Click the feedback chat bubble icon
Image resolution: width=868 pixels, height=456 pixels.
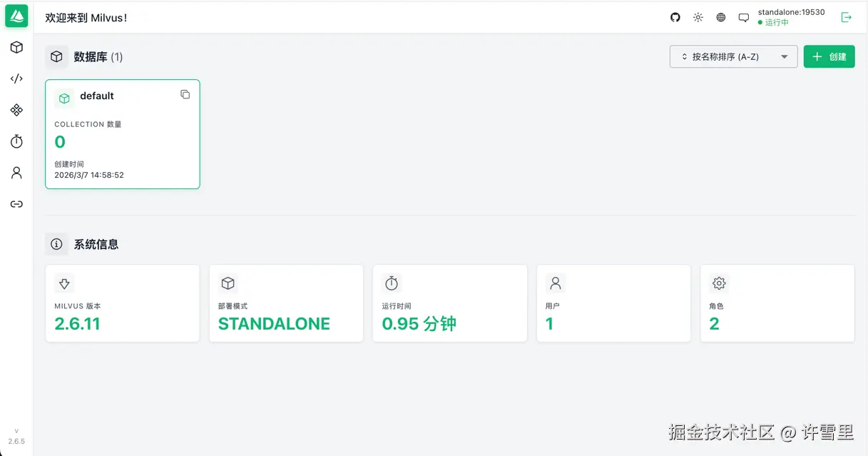[744, 17]
